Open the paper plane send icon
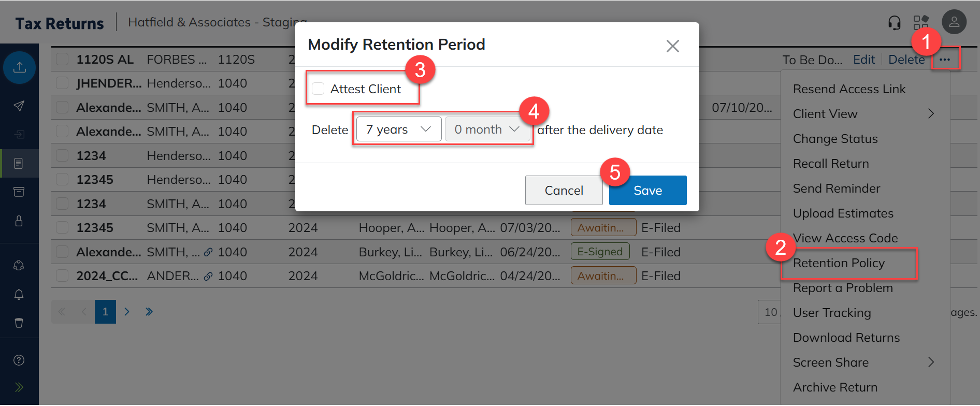 coord(19,106)
